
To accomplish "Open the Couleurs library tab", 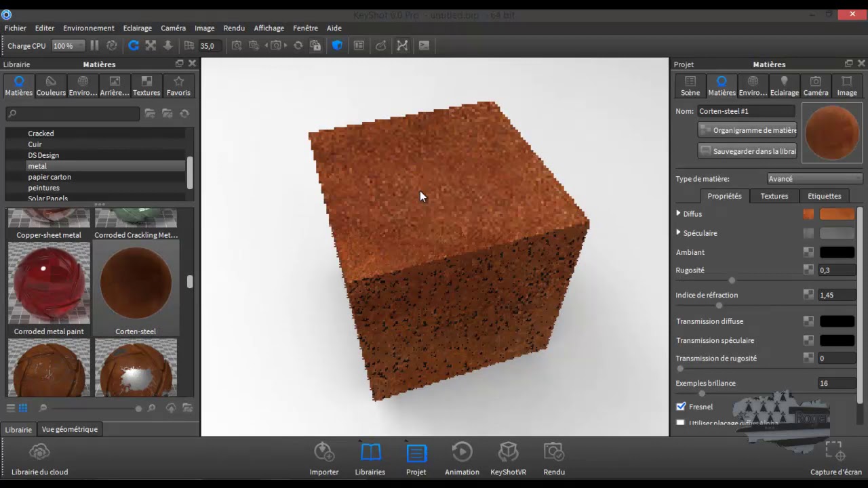I will tap(51, 86).
